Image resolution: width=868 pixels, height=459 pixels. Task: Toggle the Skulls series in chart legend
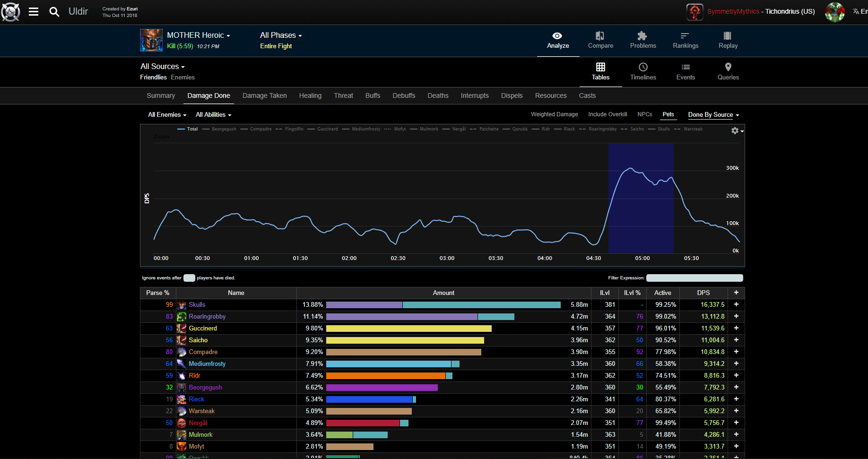click(x=659, y=129)
